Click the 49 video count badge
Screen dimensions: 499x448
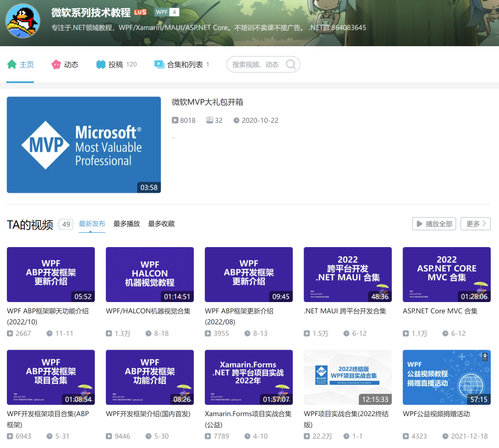pos(66,224)
